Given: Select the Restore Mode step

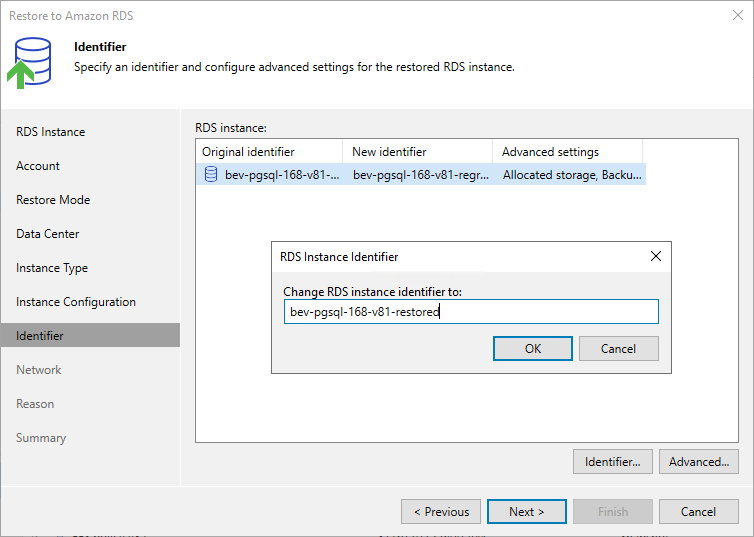Looking at the screenshot, I should (53, 200).
